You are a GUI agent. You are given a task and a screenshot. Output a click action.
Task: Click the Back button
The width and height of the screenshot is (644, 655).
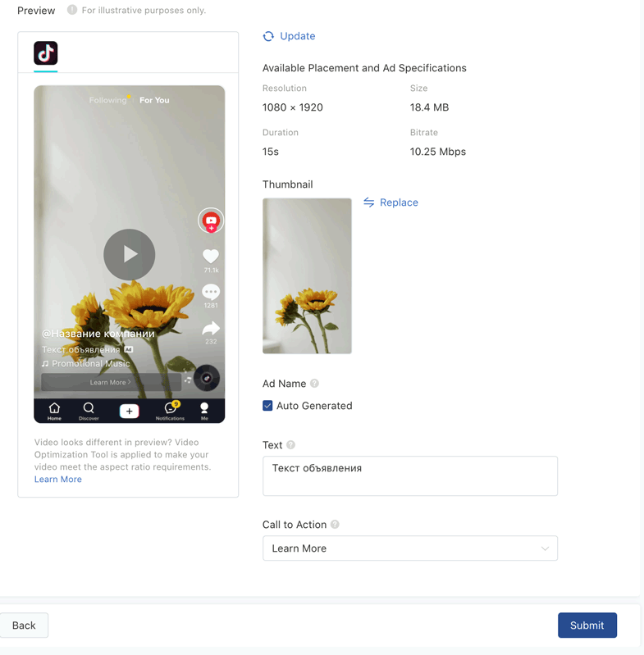pyautogui.click(x=24, y=625)
